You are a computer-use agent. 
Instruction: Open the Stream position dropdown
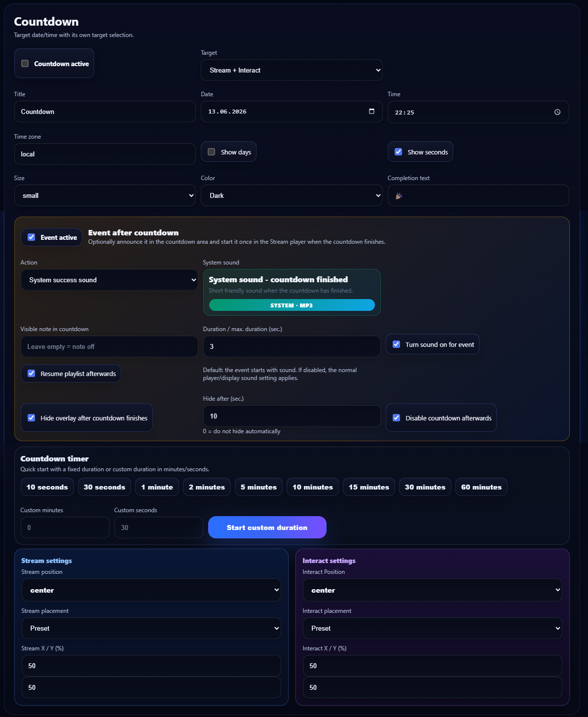(151, 590)
